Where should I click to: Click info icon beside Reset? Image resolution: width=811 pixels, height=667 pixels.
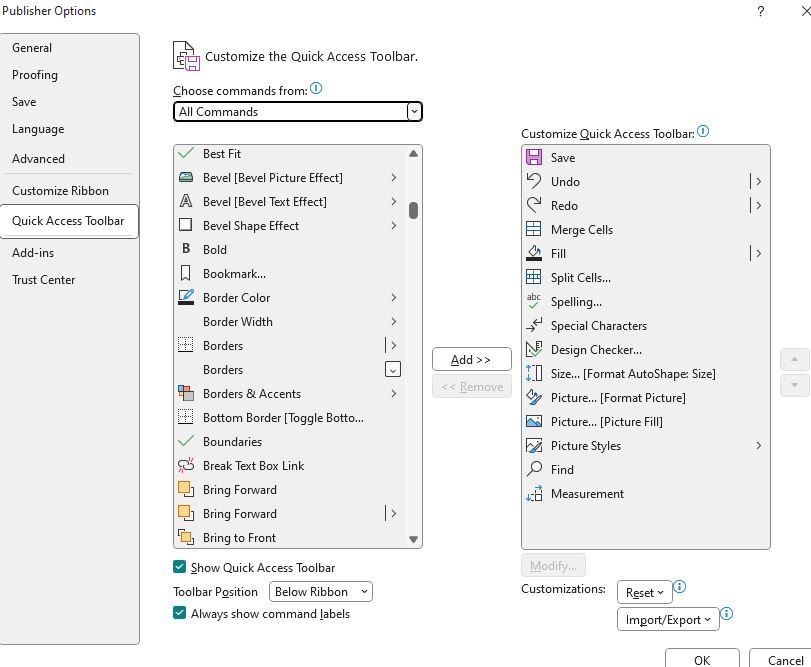(680, 586)
